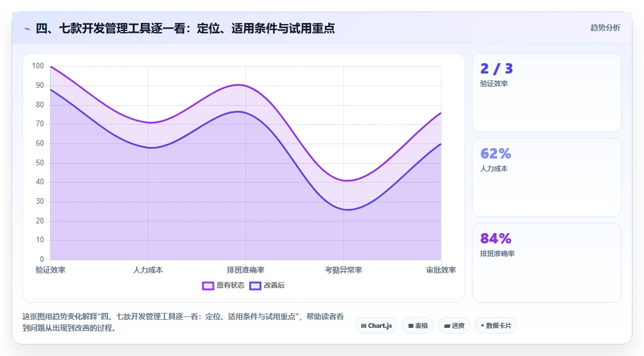
Task: Click the 62% stat value
Action: [496, 153]
